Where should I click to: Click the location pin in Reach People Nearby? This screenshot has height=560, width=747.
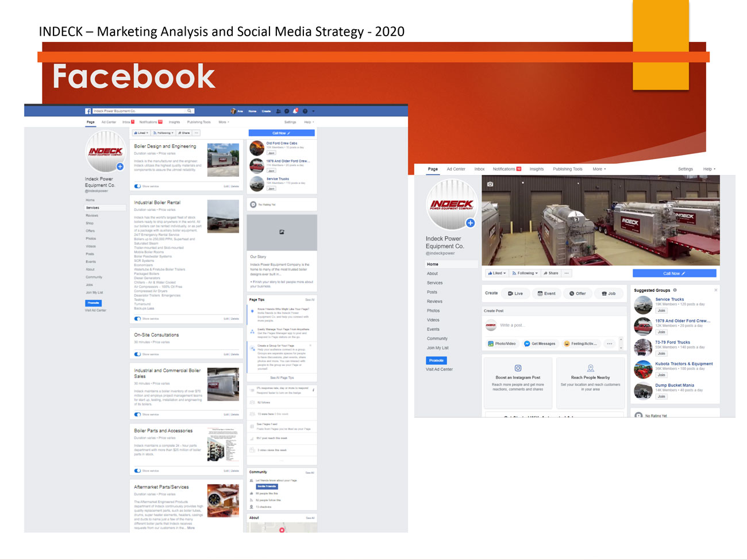click(x=590, y=368)
